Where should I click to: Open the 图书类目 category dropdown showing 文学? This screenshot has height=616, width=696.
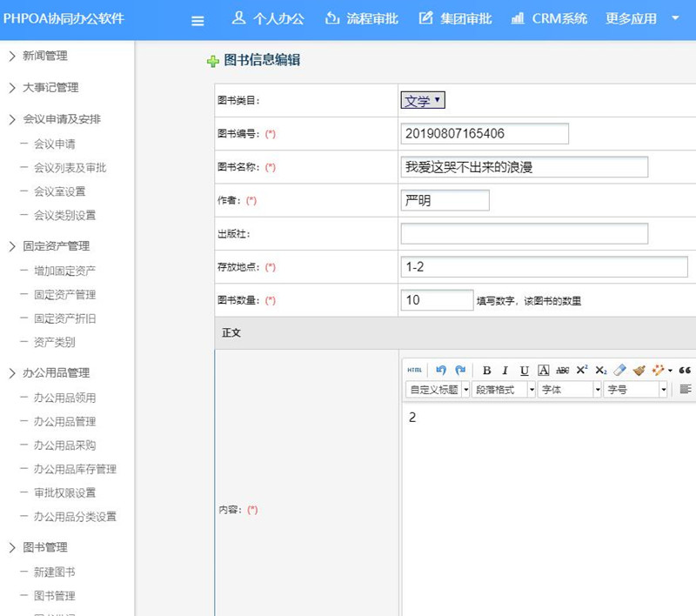[x=423, y=100]
